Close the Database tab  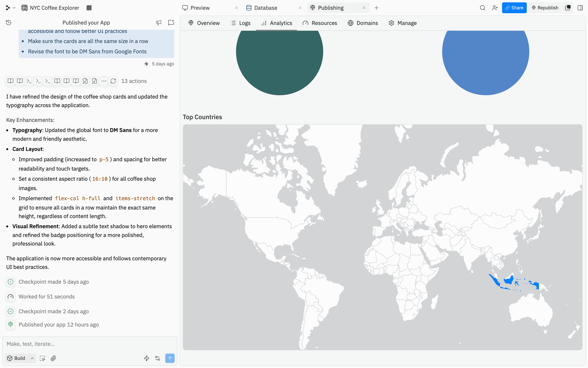(x=300, y=8)
